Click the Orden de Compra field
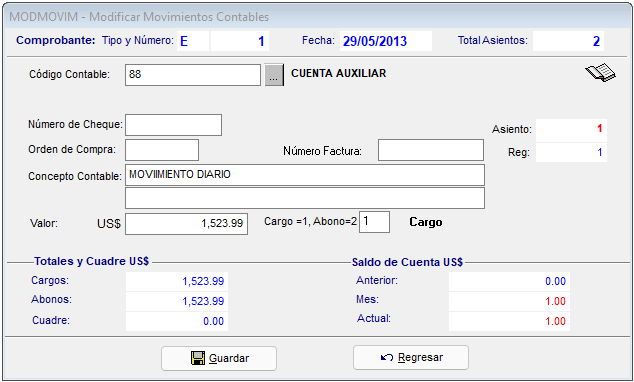The width and height of the screenshot is (634, 382). pyautogui.click(x=162, y=150)
